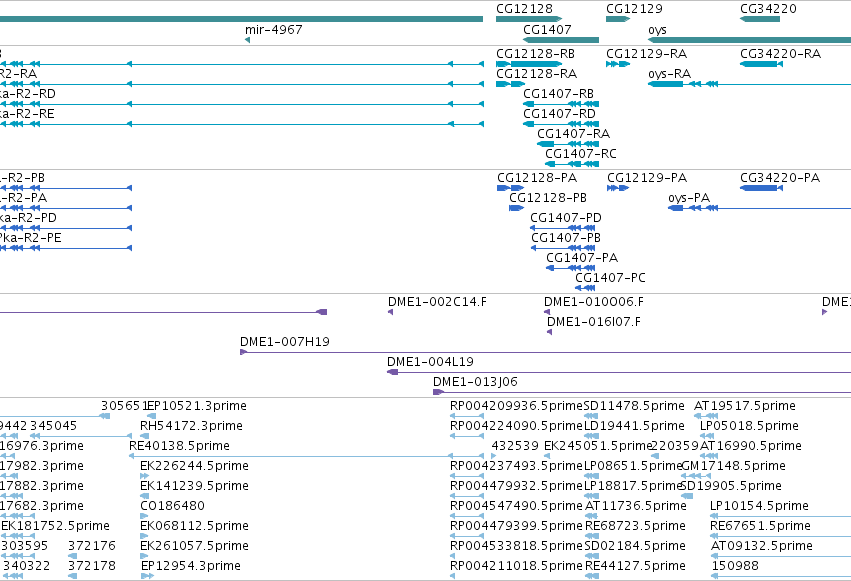Open cDNA RP004533818.5prime
The image size is (851, 581).
516,546
